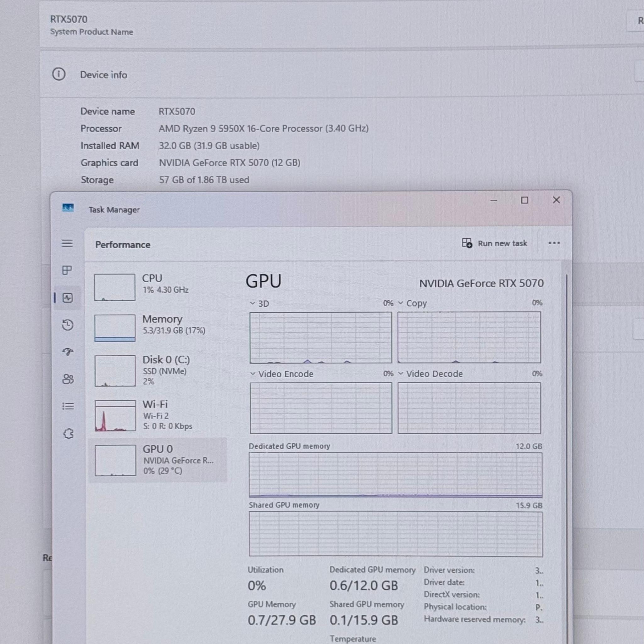Click the CPU mini graph thumbnail
Image resolution: width=644 pixels, height=644 pixels.
tap(115, 287)
